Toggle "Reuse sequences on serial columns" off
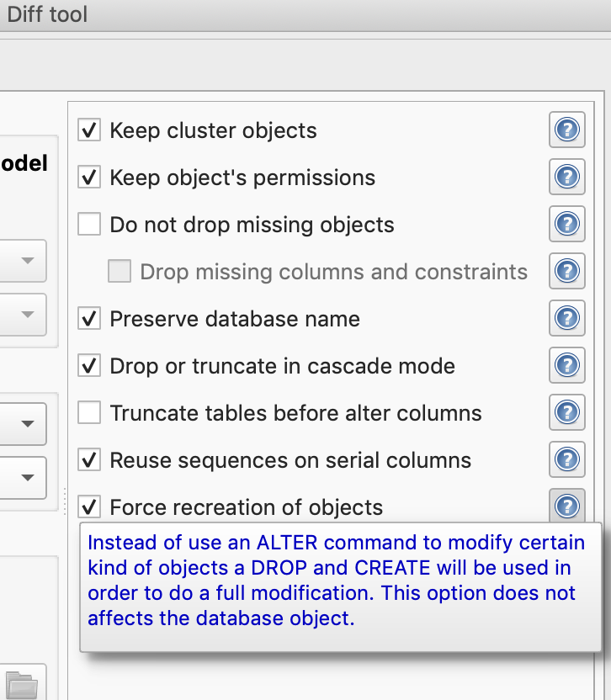The height and width of the screenshot is (700, 611). (x=89, y=460)
